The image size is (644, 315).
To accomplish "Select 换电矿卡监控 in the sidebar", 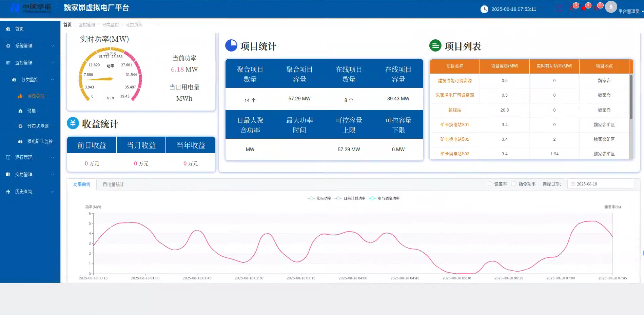I will [x=36, y=141].
